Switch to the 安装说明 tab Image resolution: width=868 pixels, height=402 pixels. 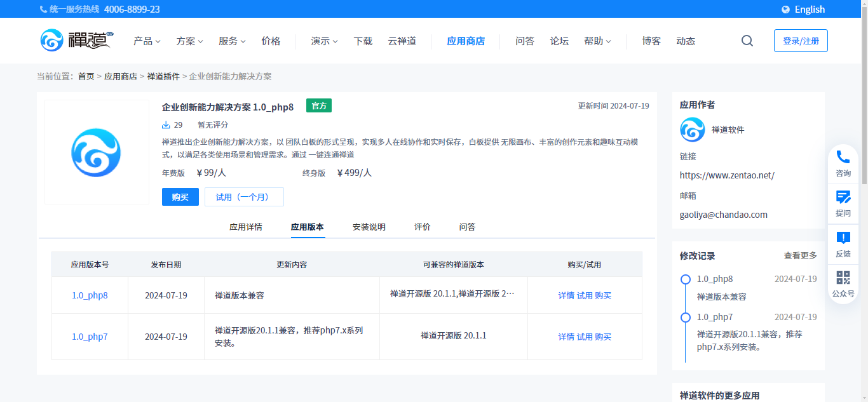(x=369, y=227)
